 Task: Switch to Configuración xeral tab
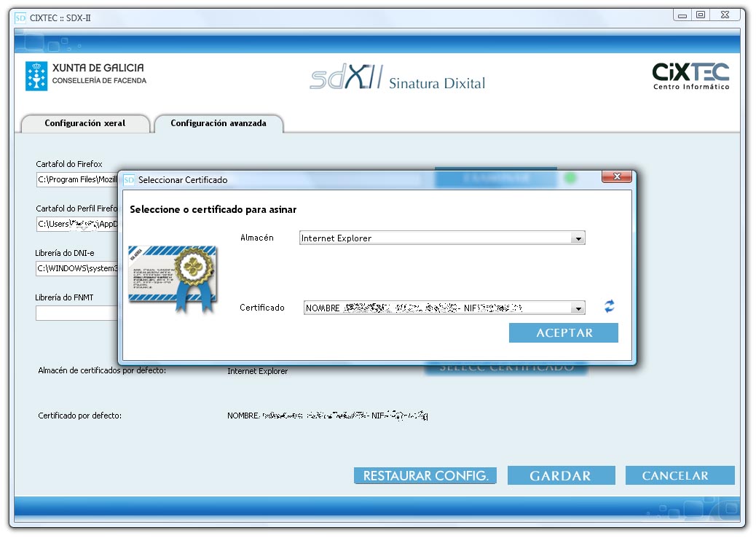(x=85, y=123)
